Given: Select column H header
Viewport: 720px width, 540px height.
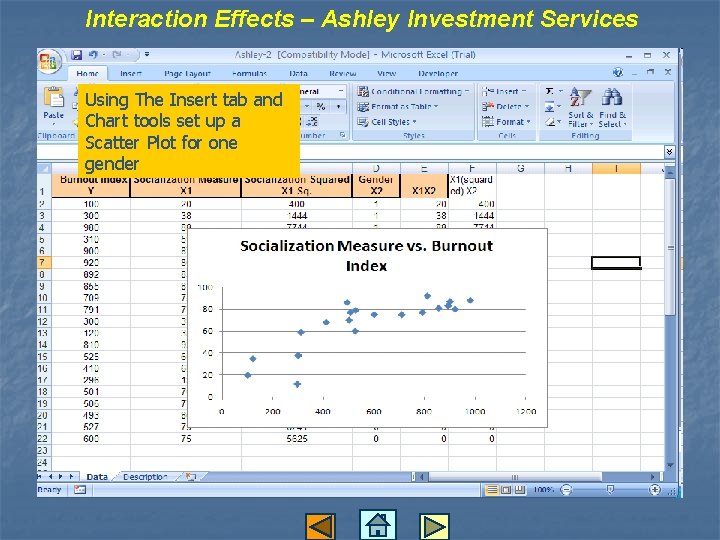Looking at the screenshot, I should 568,168.
